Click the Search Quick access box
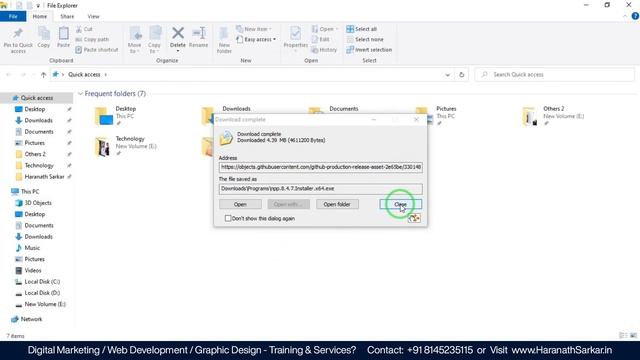640x360 pixels. pos(555,75)
